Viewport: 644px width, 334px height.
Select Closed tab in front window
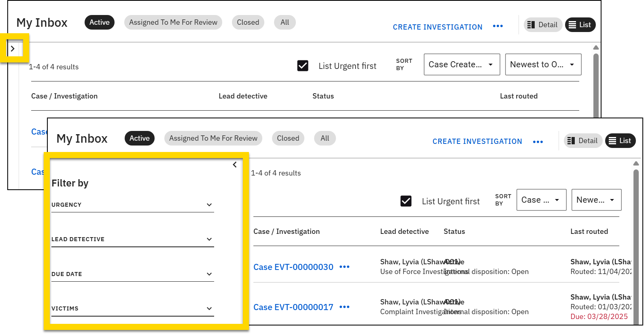click(x=288, y=138)
